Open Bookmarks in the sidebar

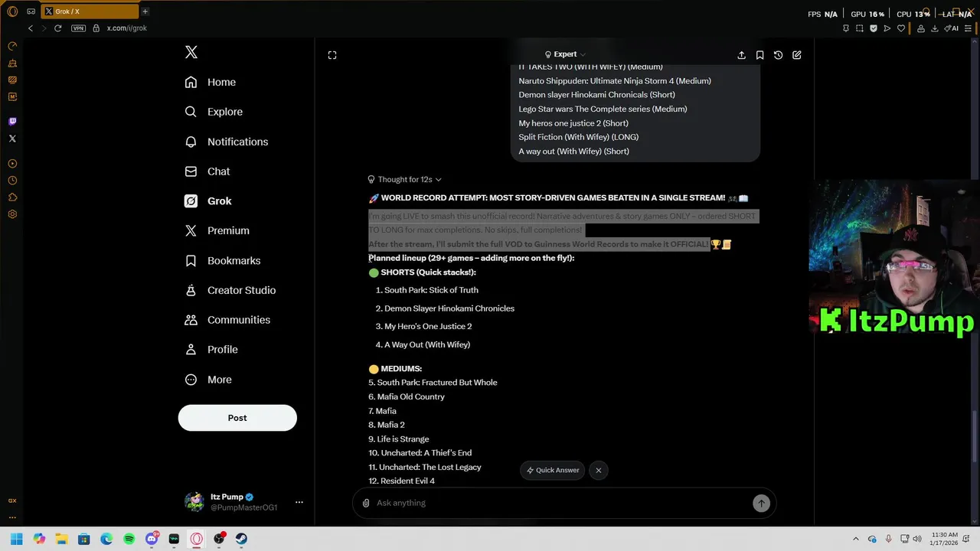[223, 260]
